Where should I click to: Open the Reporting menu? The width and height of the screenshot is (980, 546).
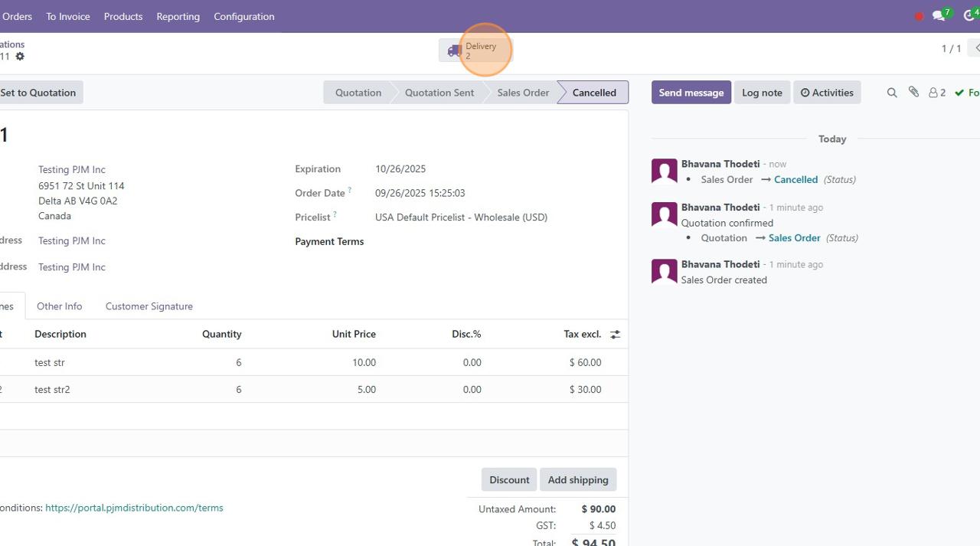pos(178,16)
